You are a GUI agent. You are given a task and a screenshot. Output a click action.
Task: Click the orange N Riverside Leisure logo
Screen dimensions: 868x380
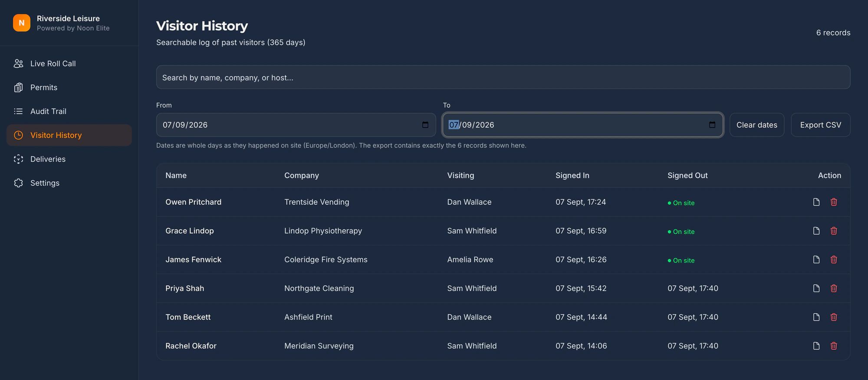(22, 23)
